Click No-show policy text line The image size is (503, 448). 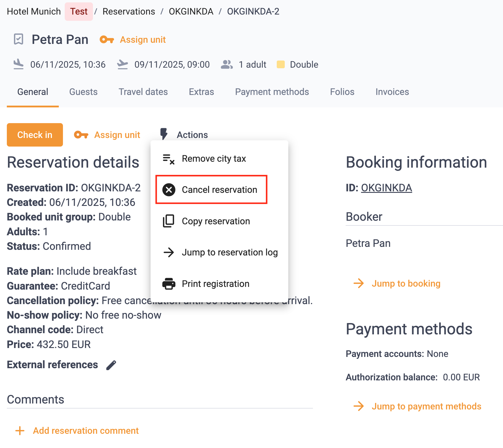tap(84, 315)
